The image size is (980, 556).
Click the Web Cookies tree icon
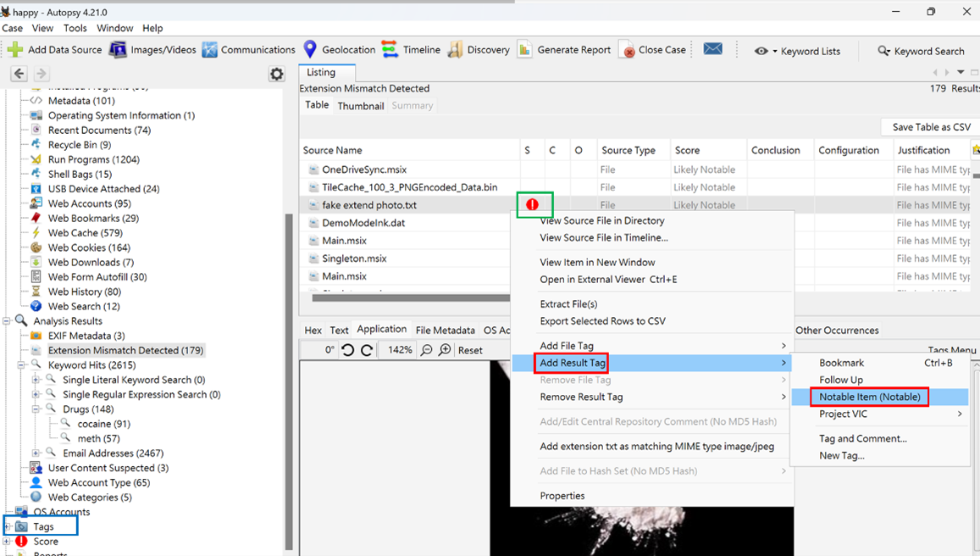[36, 247]
